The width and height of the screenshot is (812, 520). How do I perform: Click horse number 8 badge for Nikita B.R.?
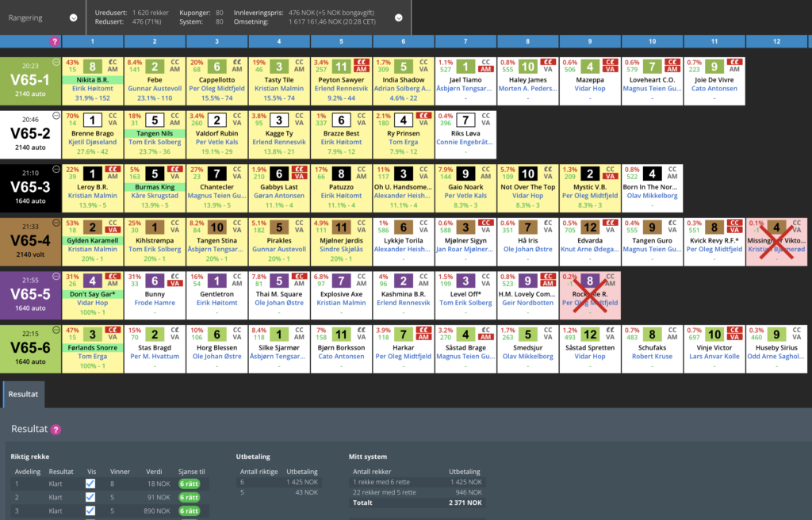click(93, 67)
